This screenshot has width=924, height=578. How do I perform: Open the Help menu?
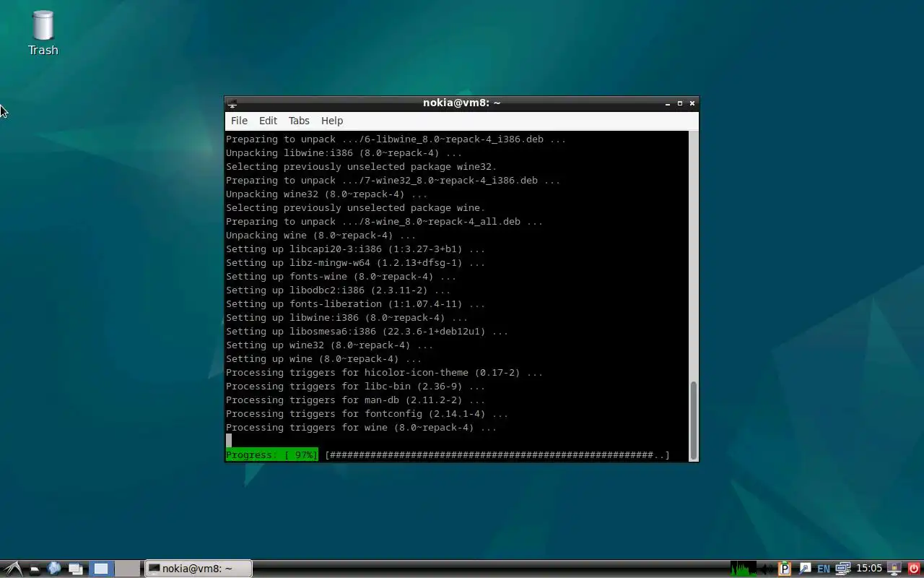click(x=332, y=121)
